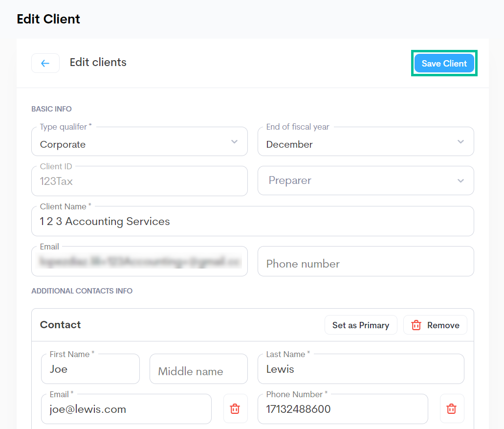The width and height of the screenshot is (504, 429).
Task: Click the Middle name input
Action: click(198, 370)
